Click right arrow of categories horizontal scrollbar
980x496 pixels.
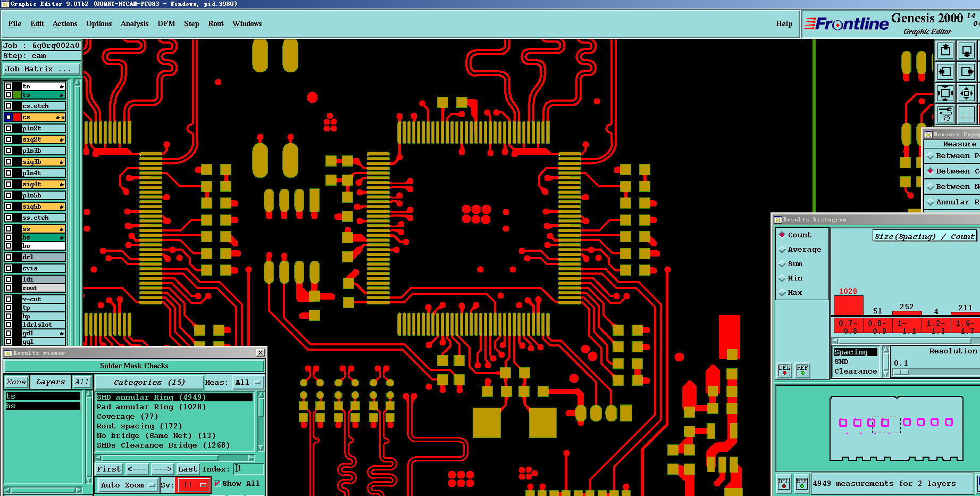252,458
